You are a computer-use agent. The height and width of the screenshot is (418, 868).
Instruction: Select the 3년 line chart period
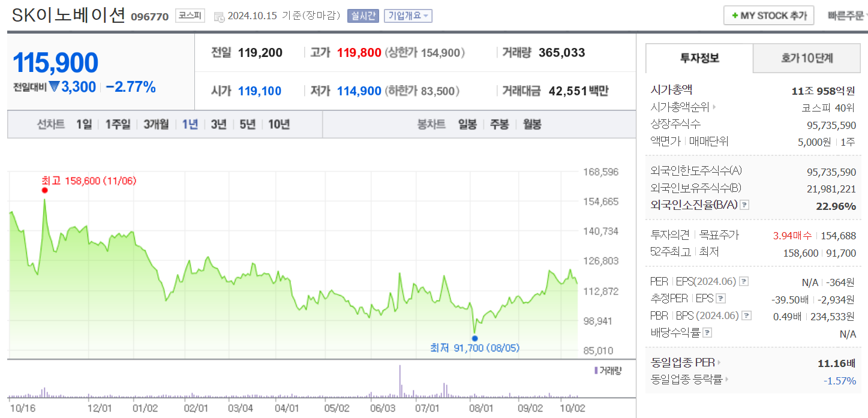pos(219,125)
